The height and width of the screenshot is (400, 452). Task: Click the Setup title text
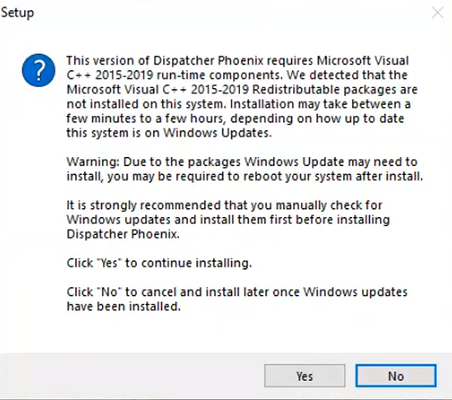tap(17, 13)
